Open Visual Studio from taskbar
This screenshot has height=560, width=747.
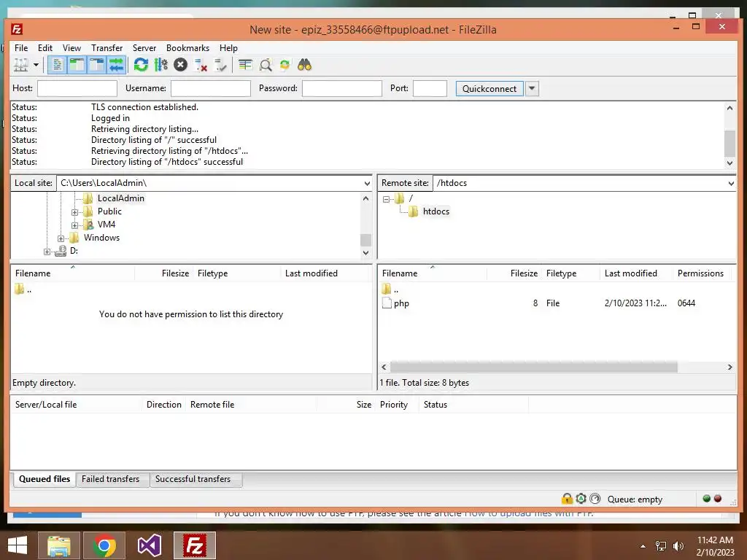(150, 545)
